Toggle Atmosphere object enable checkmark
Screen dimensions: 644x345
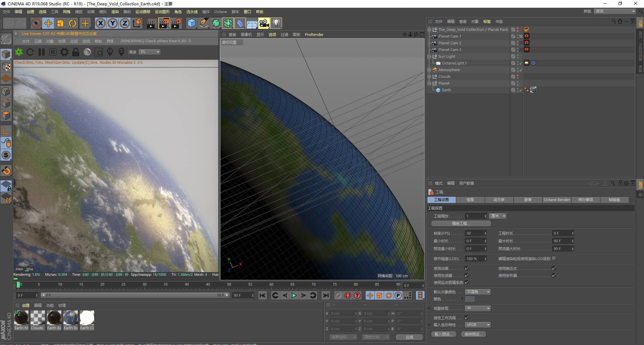521,70
